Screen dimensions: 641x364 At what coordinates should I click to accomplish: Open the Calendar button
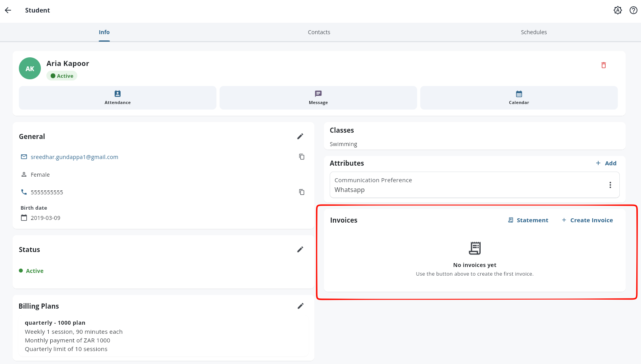point(519,98)
